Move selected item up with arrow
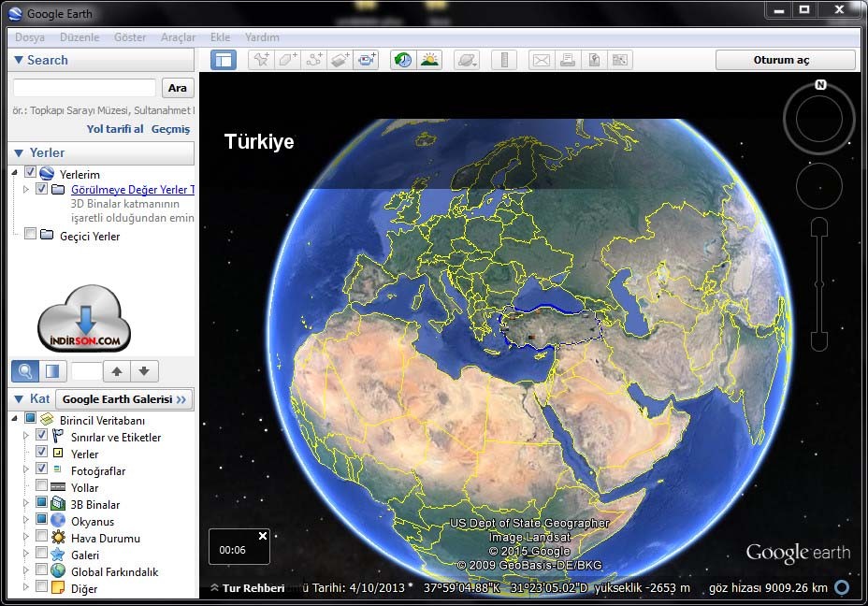868x606 pixels. [x=117, y=370]
